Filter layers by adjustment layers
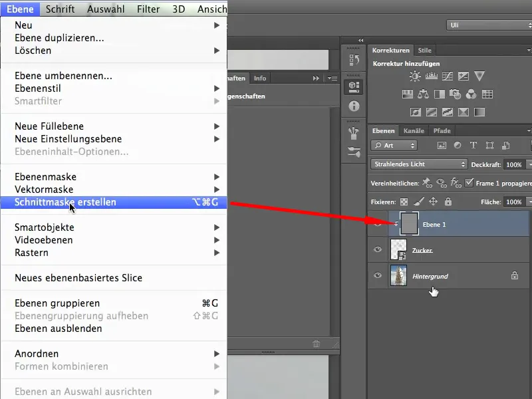Image resolution: width=532 pixels, height=399 pixels. pos(458,146)
